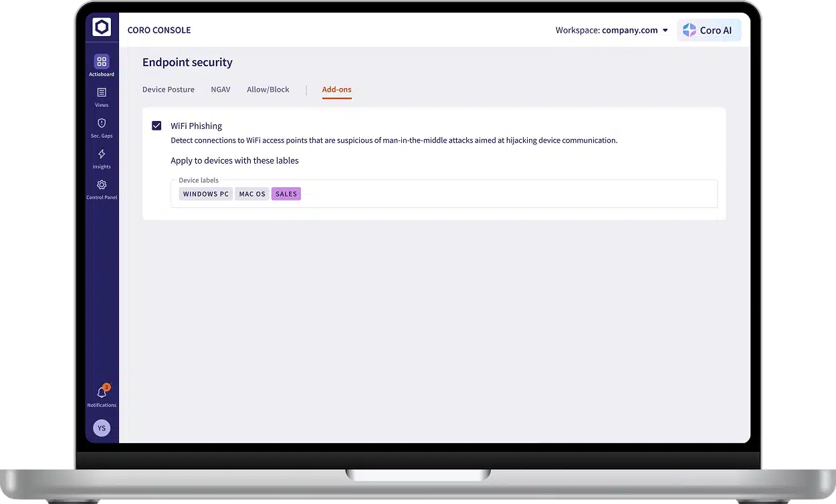Click the CORO CONSOLE title
The image size is (836, 504).
pyautogui.click(x=159, y=30)
